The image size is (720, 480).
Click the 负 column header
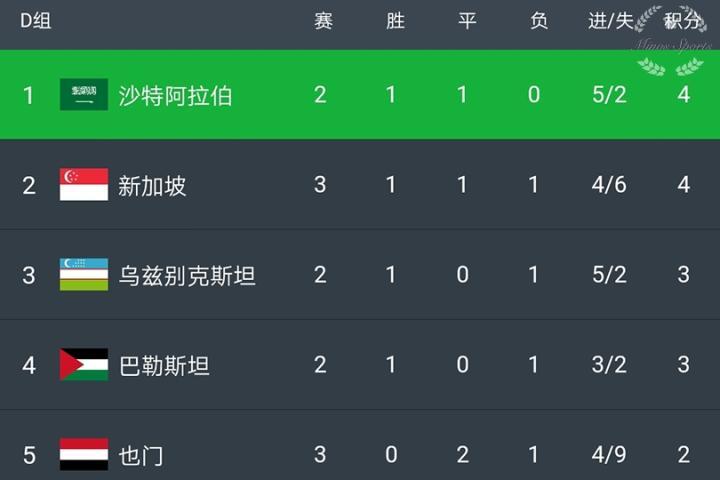[x=538, y=22]
